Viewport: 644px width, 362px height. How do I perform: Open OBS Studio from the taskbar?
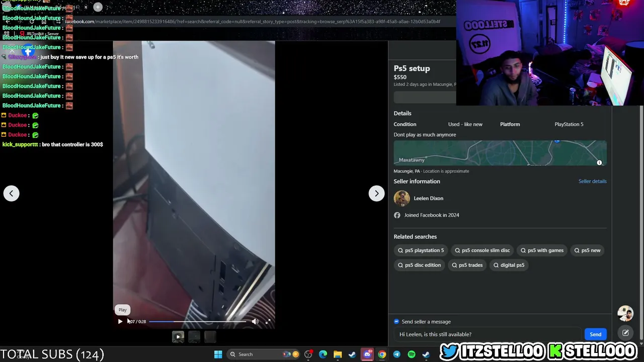[308, 354]
